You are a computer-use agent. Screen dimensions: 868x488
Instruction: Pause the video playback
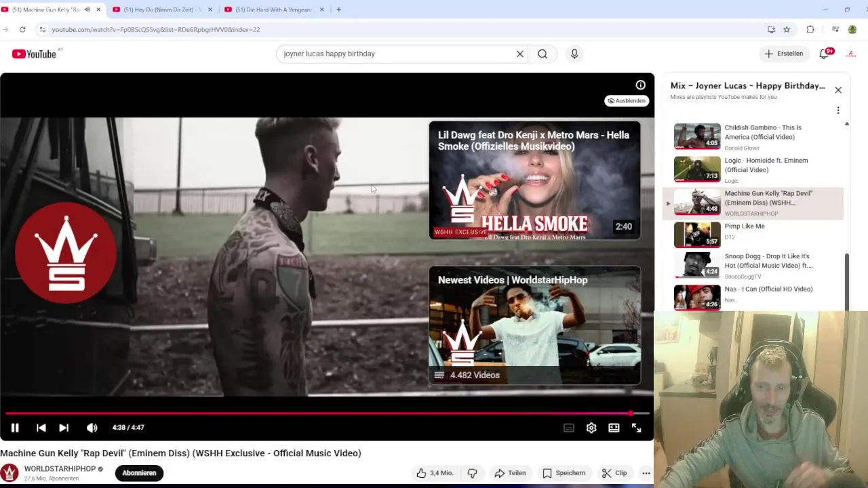[15, 428]
